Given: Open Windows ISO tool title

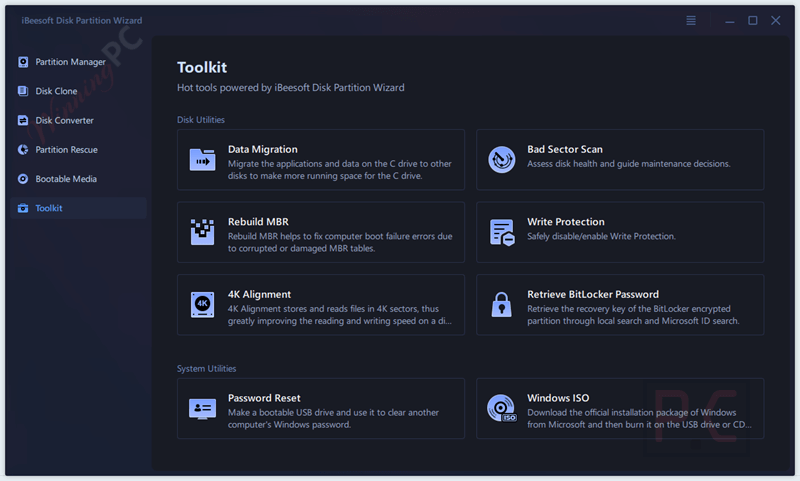Looking at the screenshot, I should 558,398.
